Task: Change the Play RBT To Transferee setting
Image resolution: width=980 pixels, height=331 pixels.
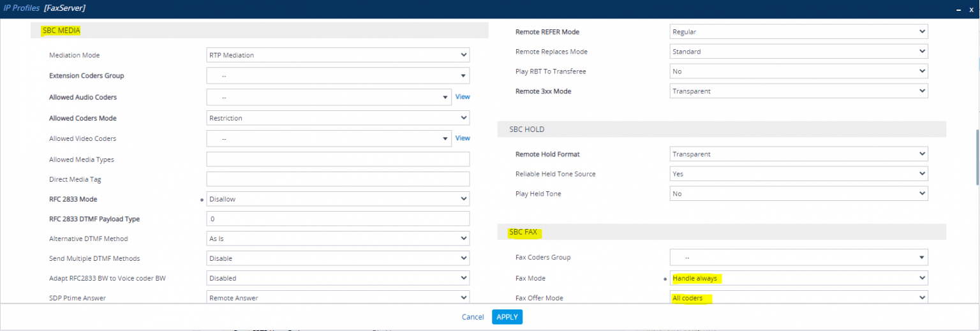Action: (798, 71)
